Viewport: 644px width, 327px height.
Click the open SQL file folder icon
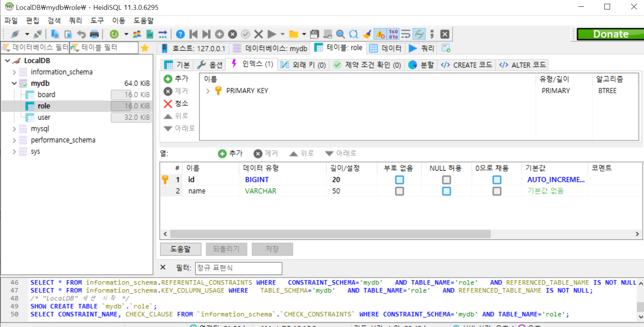[294, 34]
